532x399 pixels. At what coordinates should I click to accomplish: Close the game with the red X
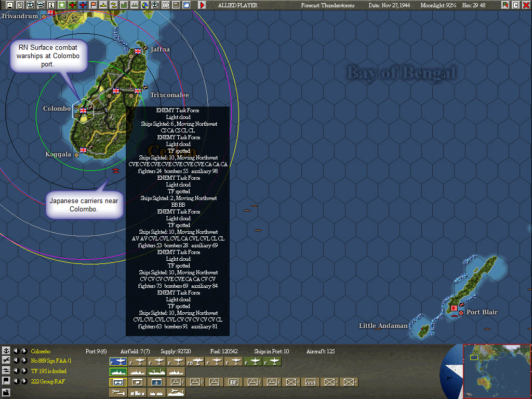[526, 5]
